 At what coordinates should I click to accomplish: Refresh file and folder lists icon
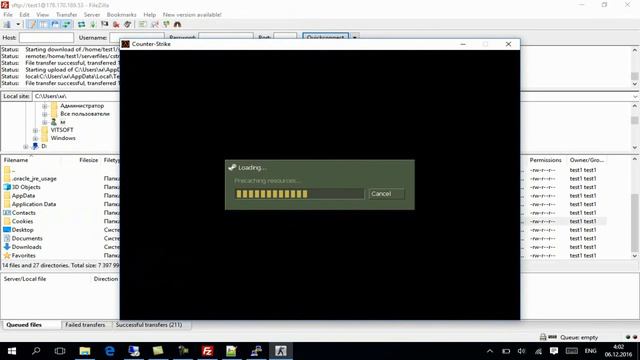[82, 24]
